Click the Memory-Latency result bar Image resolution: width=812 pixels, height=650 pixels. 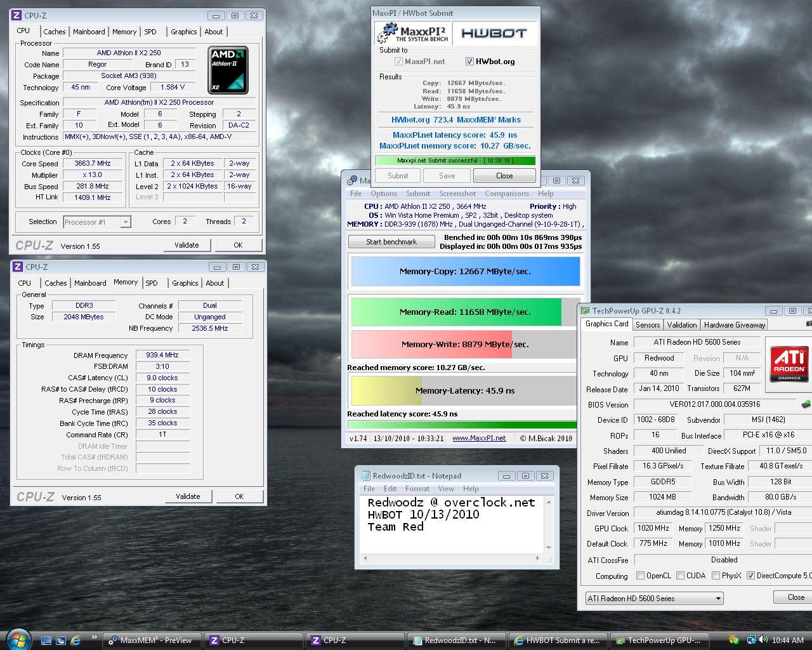coord(465,390)
